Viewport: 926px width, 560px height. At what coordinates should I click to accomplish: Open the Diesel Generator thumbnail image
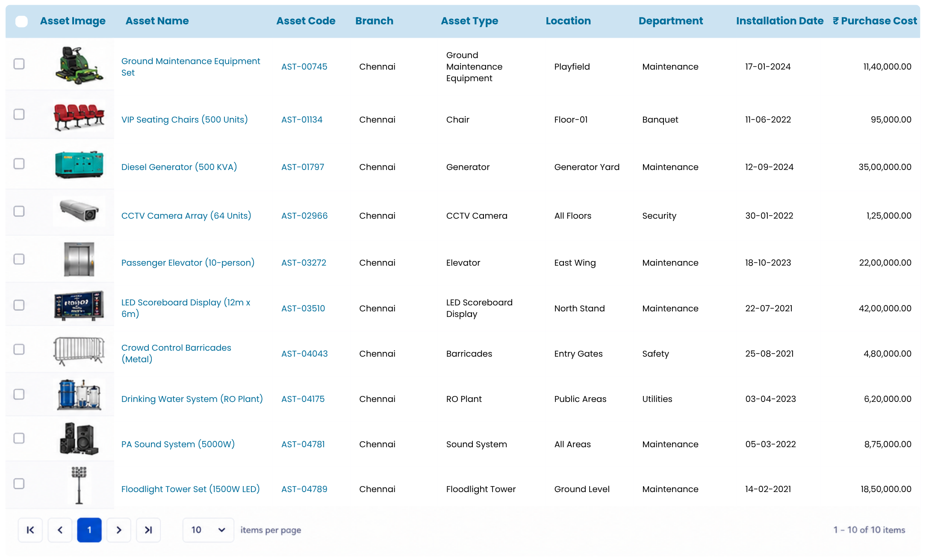(x=79, y=164)
